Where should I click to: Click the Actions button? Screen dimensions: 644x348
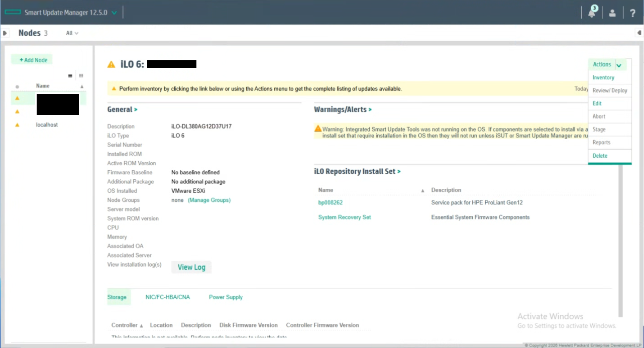click(601, 65)
